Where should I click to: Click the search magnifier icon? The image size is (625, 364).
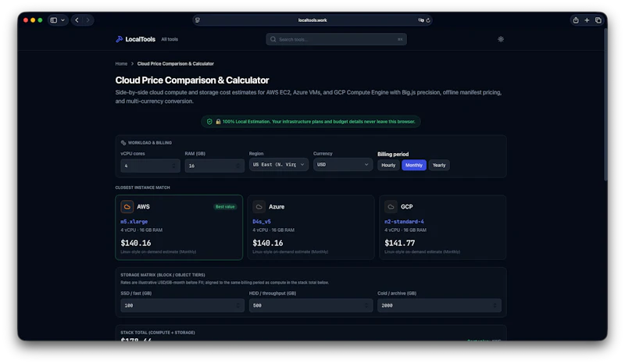pyautogui.click(x=273, y=39)
